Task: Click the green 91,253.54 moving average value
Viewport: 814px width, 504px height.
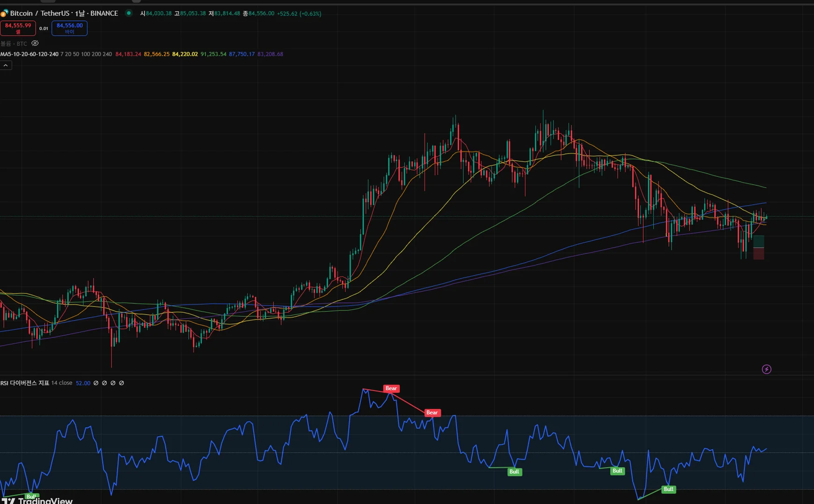Action: coord(213,54)
